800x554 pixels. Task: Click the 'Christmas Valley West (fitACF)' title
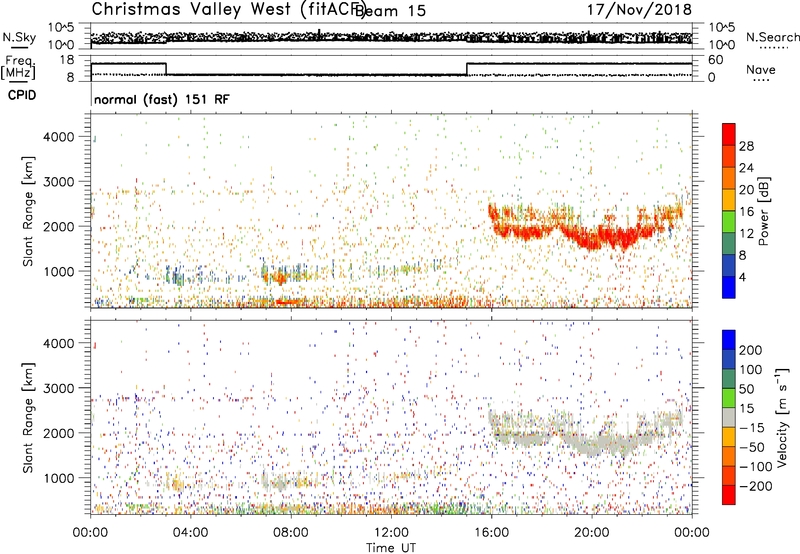pyautogui.click(x=228, y=9)
